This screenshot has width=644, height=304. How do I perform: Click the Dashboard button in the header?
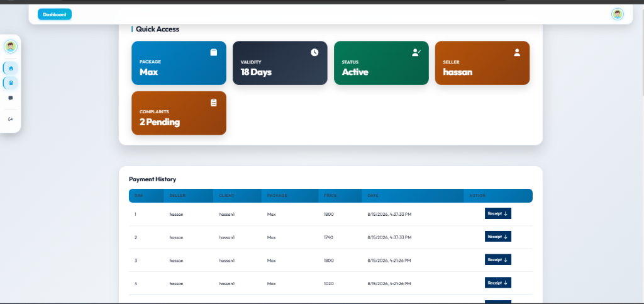point(55,14)
